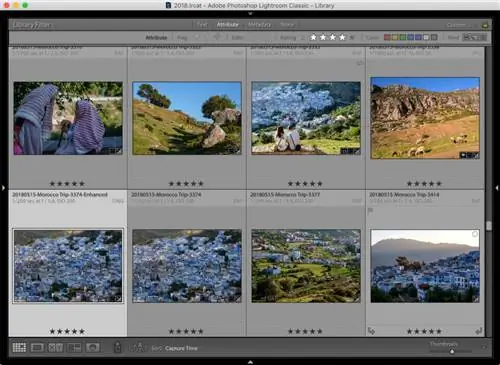Click the star rating under the tree and boulder photo

pos(186,184)
